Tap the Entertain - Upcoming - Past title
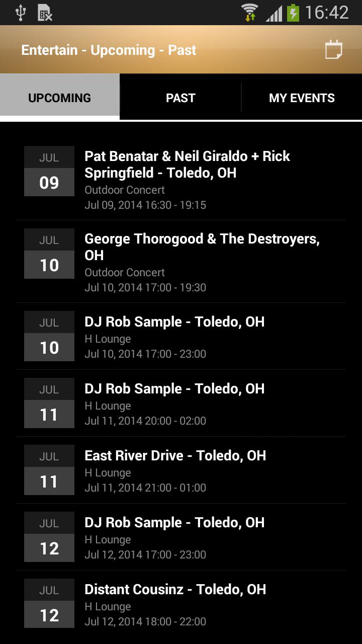The height and width of the screenshot is (644, 362). coord(109,50)
